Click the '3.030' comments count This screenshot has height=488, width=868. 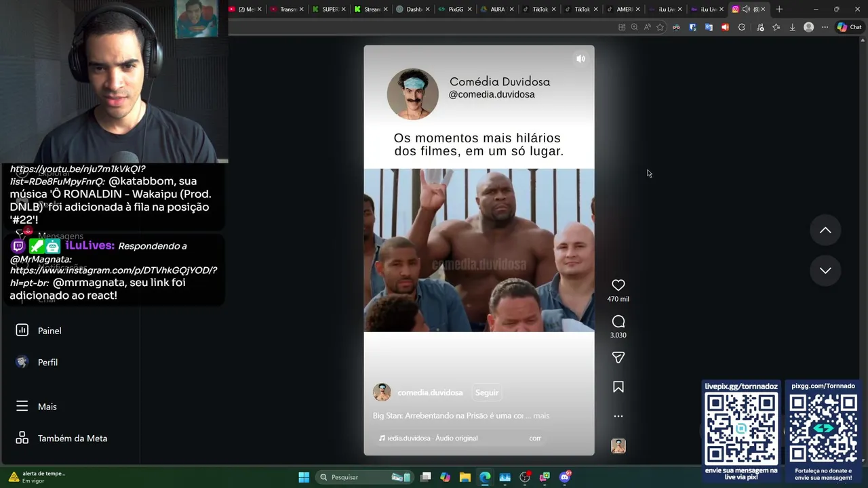(618, 335)
